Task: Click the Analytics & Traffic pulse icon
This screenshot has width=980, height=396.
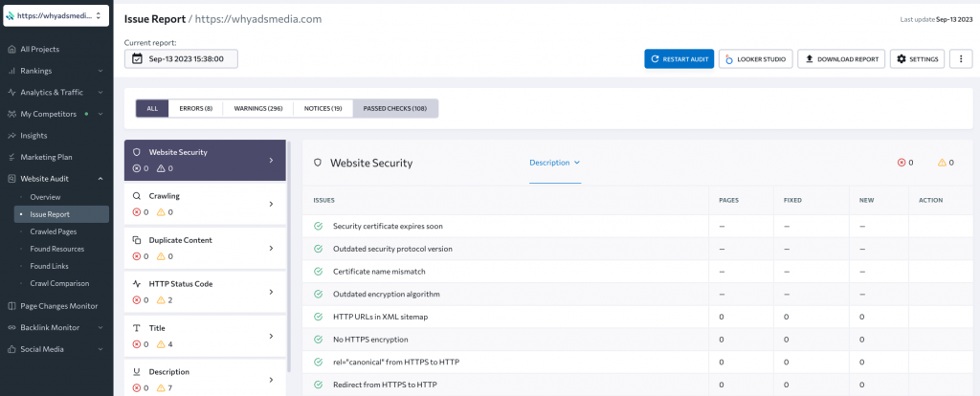Action: [11, 93]
